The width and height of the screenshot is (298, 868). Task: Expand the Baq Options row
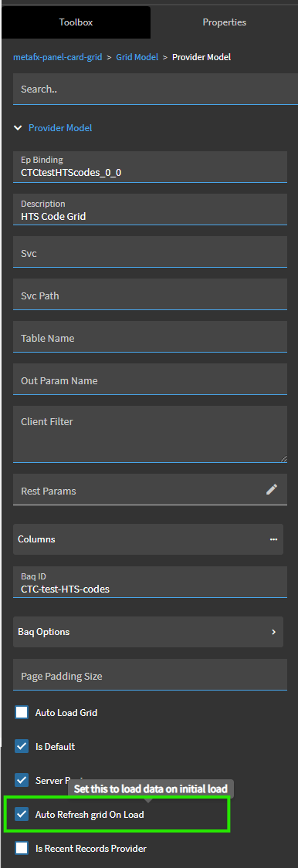coord(148,632)
